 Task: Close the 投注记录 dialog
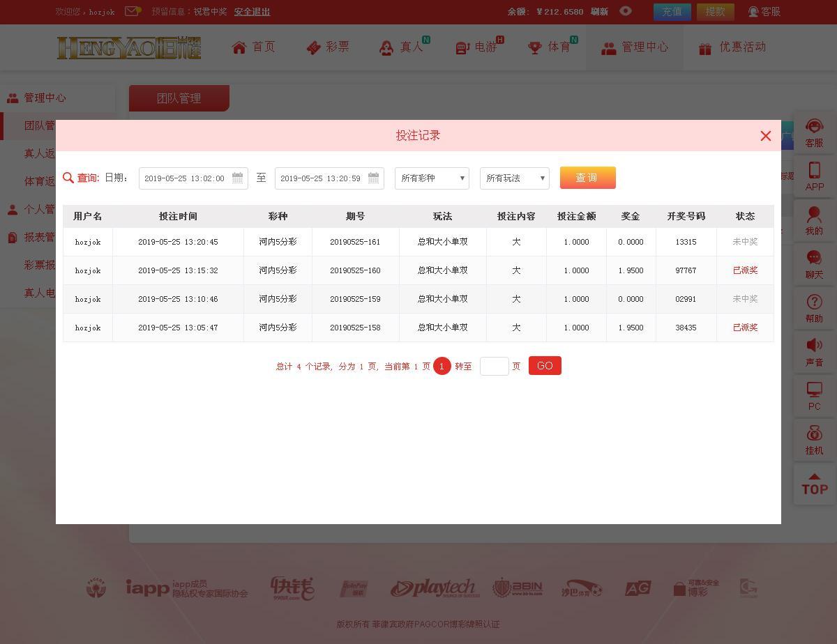765,136
